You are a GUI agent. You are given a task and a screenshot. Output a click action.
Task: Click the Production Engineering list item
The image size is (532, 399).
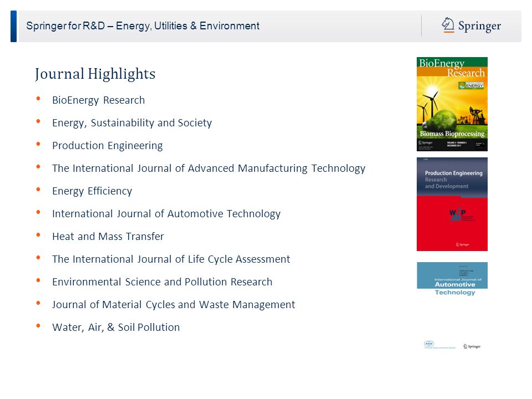point(108,146)
